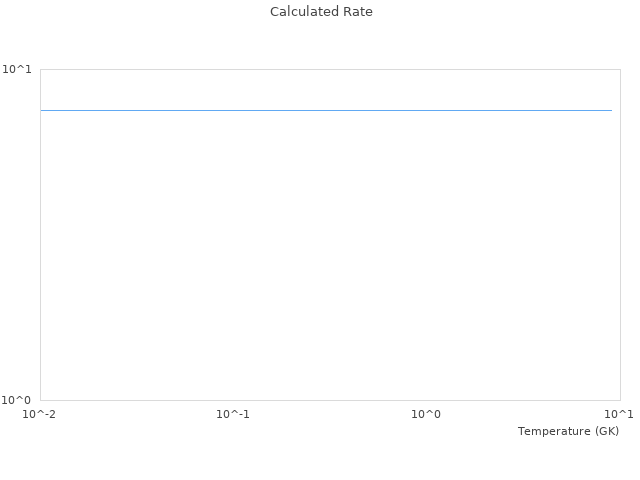Image resolution: width=640 pixels, height=480 pixels.
Task: Click the top border of the plot frame
Action: pyautogui.click(x=326, y=69)
